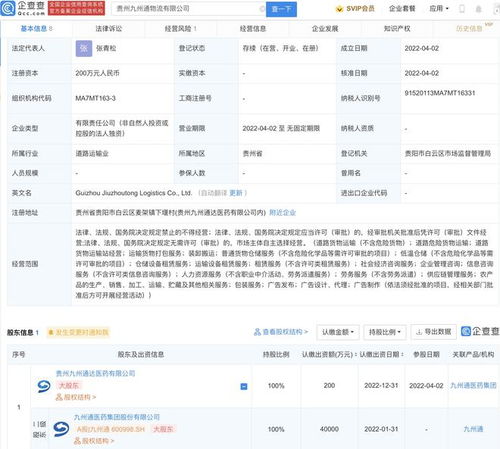This screenshot has height=449, width=500.
Task: Open the SVIP会员 link
Action: 360,9
